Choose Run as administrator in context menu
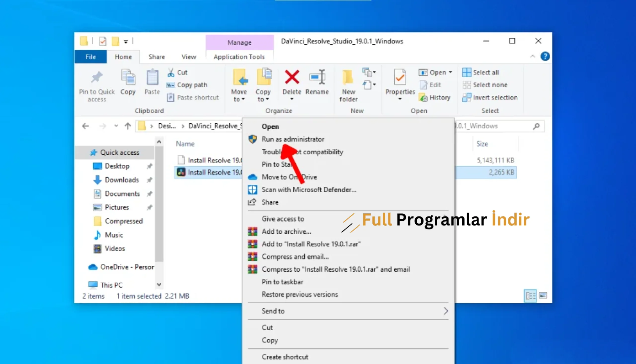The image size is (636, 364). (348, 139)
